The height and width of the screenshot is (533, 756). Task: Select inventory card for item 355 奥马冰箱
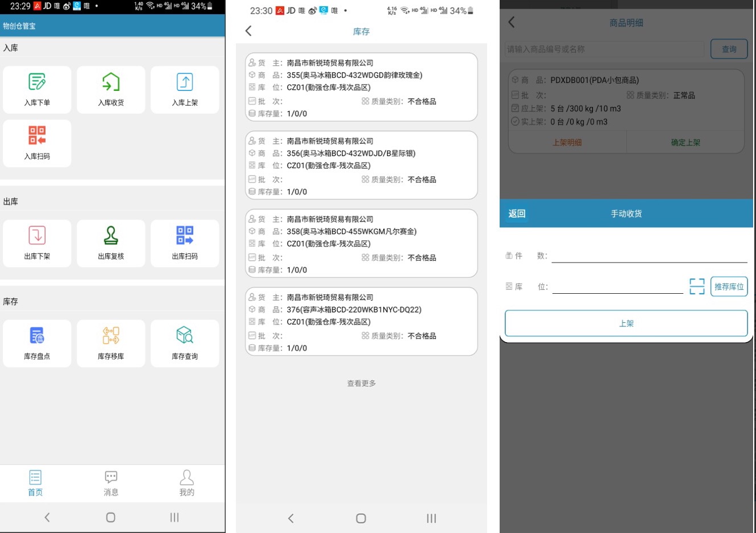pyautogui.click(x=362, y=88)
